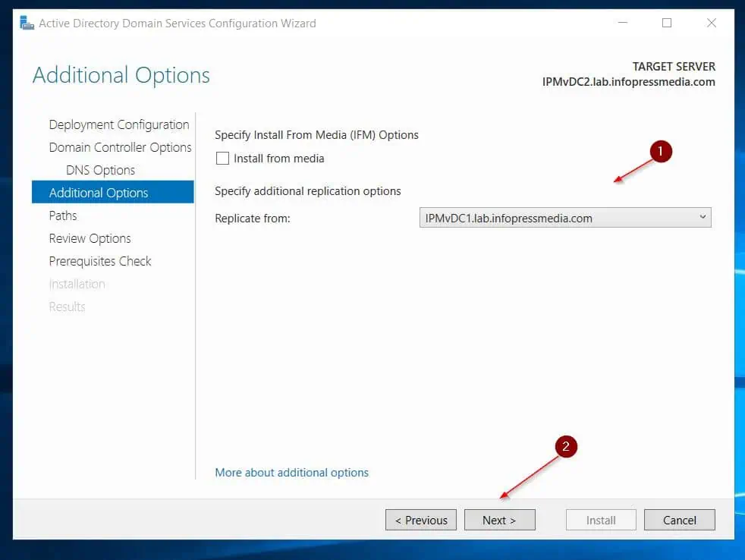Click the Specify Install From Media heading
The width and height of the screenshot is (745, 560).
tap(316, 135)
